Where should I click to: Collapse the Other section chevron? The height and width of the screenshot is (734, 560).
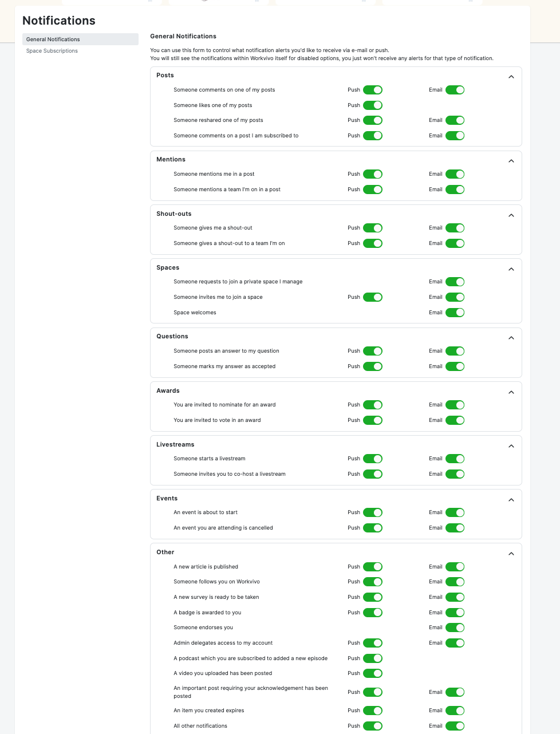coord(511,554)
